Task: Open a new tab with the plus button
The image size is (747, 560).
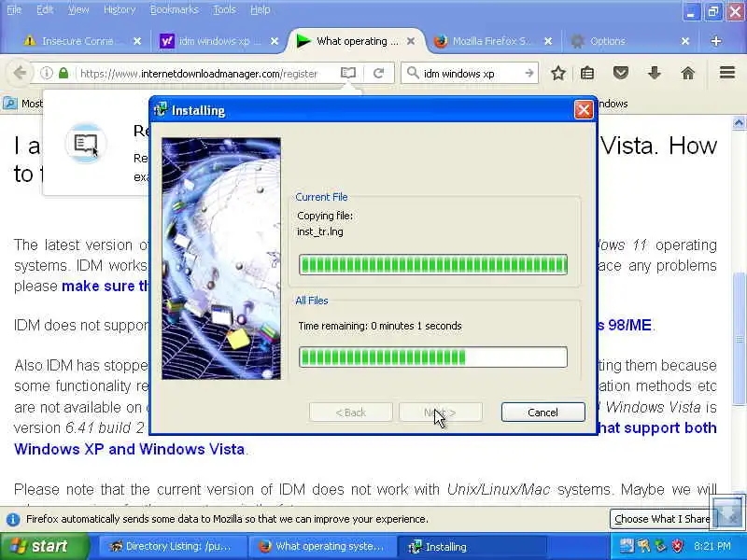Action: pyautogui.click(x=715, y=41)
